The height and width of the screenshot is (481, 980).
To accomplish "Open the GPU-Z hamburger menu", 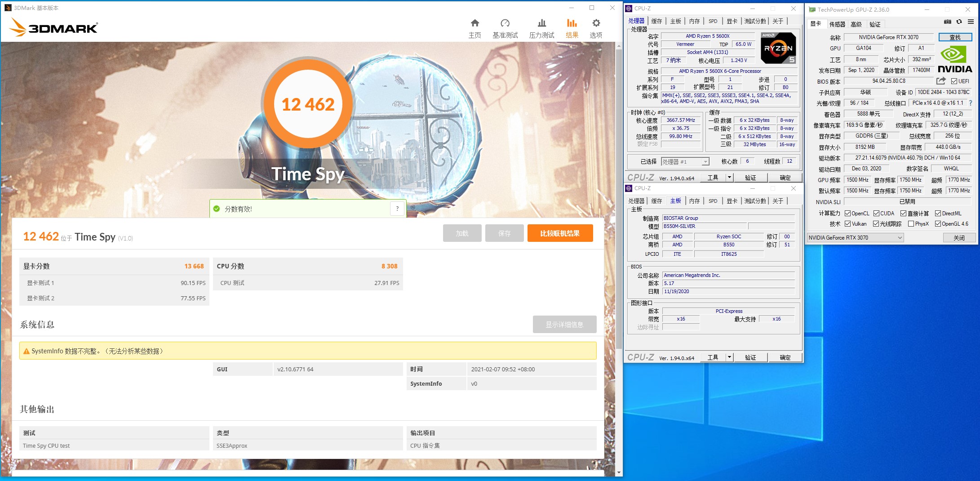I will (x=971, y=22).
